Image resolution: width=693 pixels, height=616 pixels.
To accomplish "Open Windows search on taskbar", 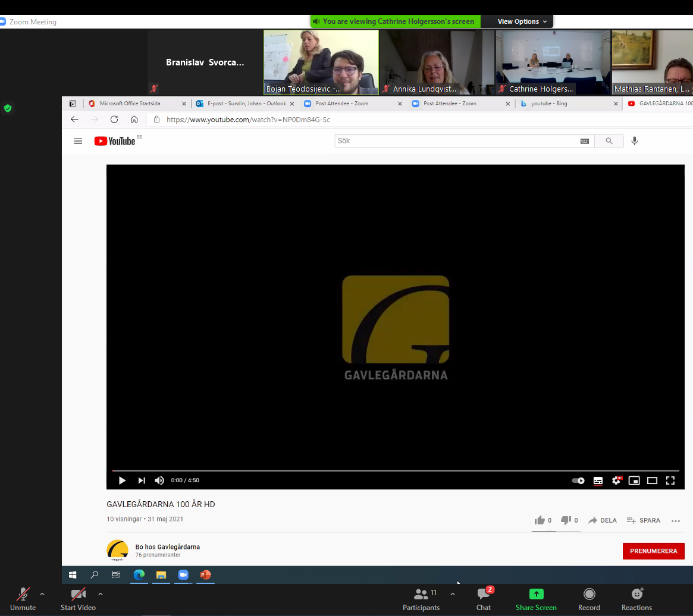I will (x=94, y=575).
